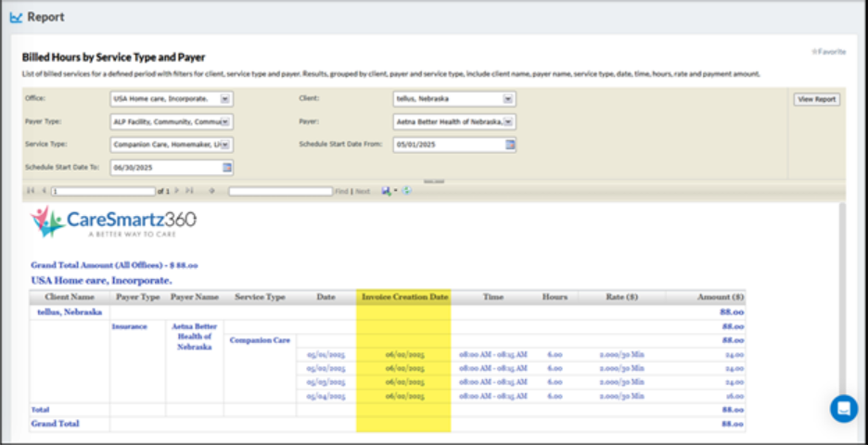The width and height of the screenshot is (868, 445).
Task: Click the parameter panel collapse handle
Action: click(433, 182)
